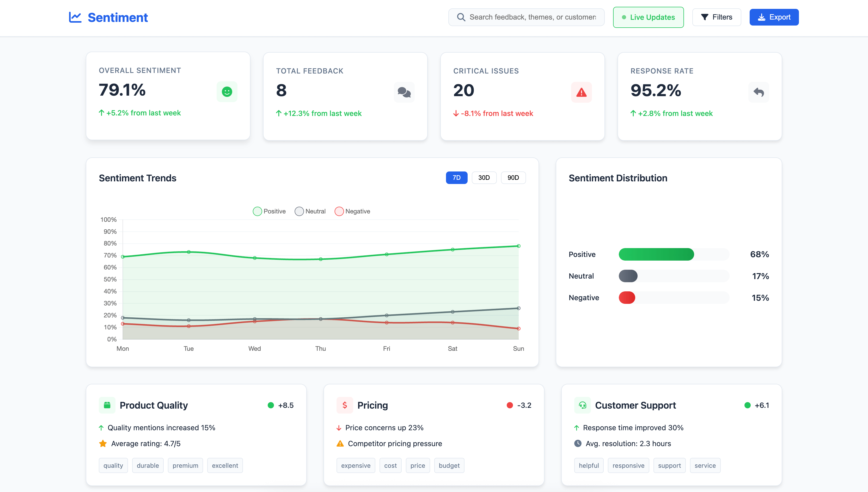Image resolution: width=868 pixels, height=492 pixels.
Task: Click the headset icon beside Customer Support
Action: [582, 405]
